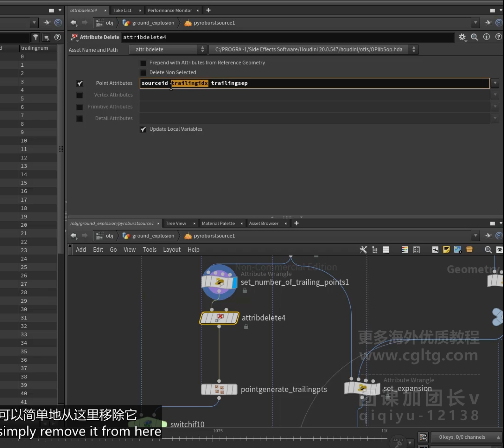Click the sticky note icon in network toolbar

coord(446,250)
